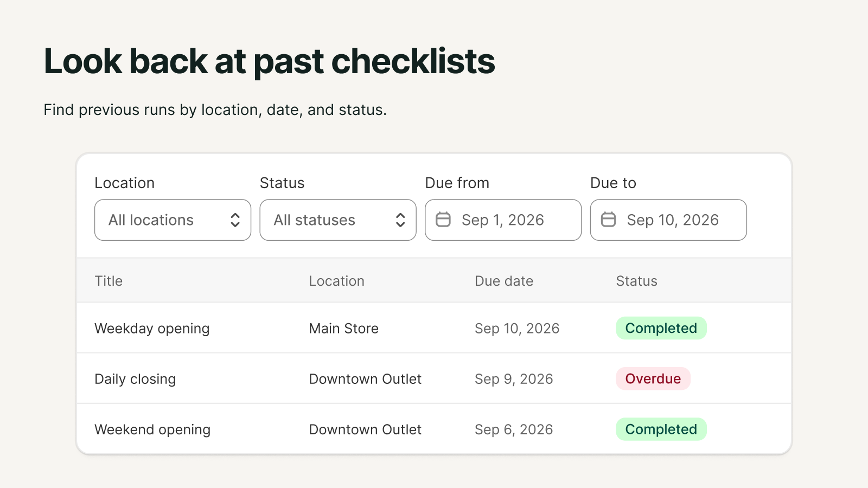Open the Daily closing checklist row
Viewport: 868px width, 488px height.
coord(434,378)
